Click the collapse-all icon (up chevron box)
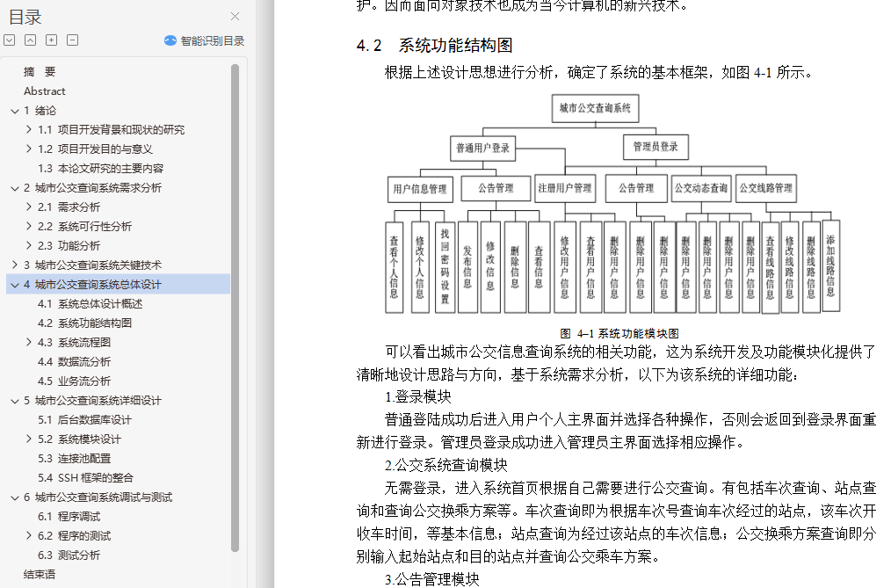This screenshot has width=891, height=588. coord(31,40)
